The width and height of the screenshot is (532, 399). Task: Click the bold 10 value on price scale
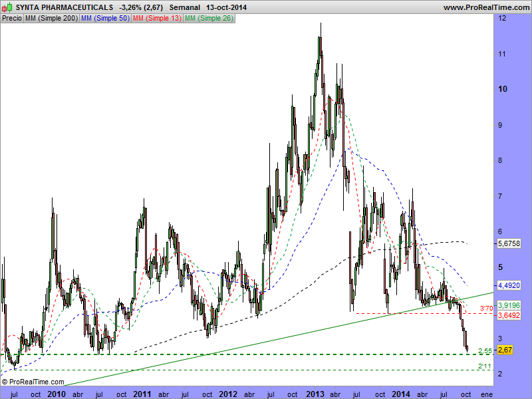coord(503,89)
